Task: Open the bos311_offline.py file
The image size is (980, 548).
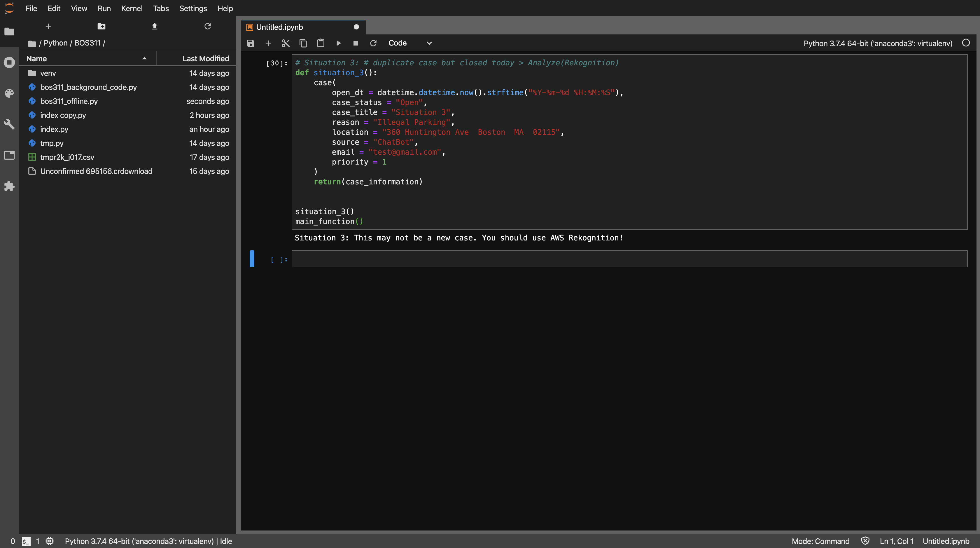Action: (x=69, y=101)
